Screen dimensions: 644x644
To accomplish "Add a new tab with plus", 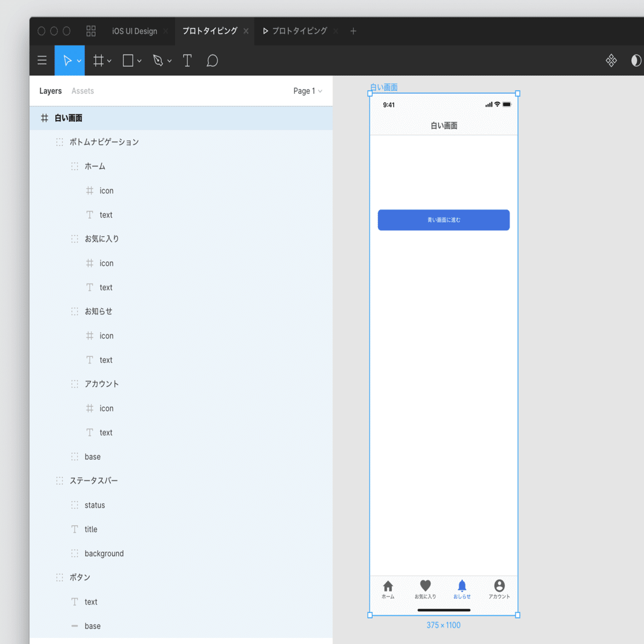I will [x=353, y=32].
